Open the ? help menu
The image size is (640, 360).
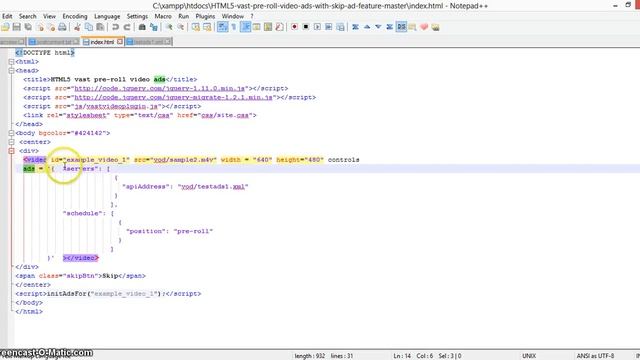point(252,16)
